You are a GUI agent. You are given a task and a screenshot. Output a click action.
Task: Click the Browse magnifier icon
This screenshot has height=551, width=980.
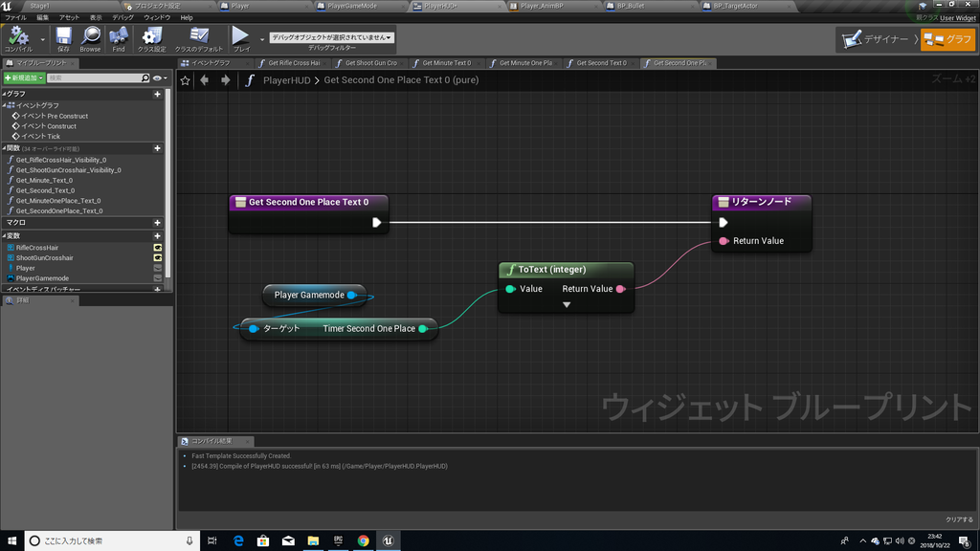[90, 38]
